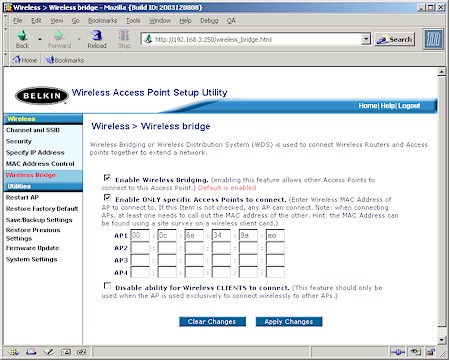This screenshot has height=361, width=450.
Task: Click the Home link in blue banner
Action: [x=368, y=106]
